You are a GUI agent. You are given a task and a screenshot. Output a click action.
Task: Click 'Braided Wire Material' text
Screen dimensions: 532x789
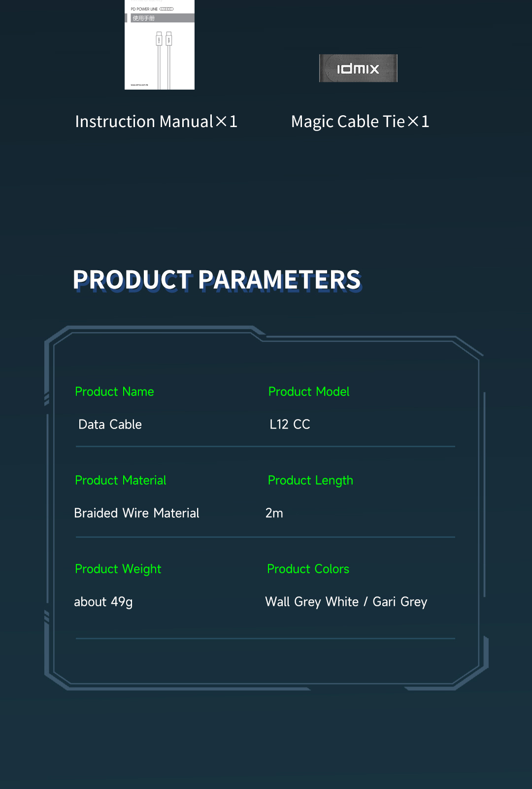[136, 513]
